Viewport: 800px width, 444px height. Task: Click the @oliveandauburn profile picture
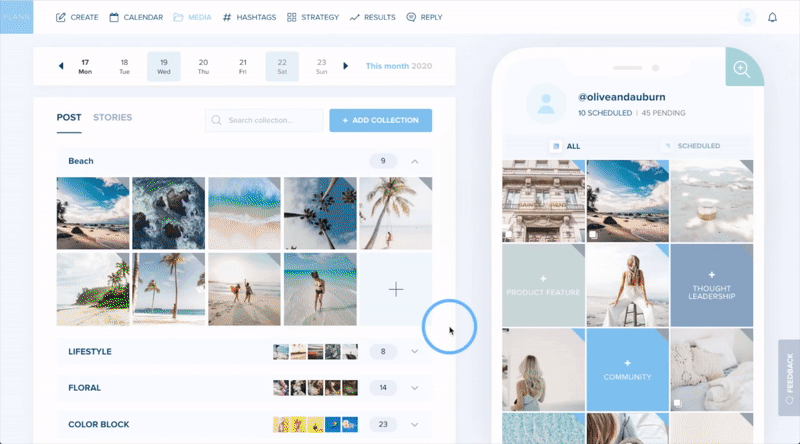tap(546, 104)
